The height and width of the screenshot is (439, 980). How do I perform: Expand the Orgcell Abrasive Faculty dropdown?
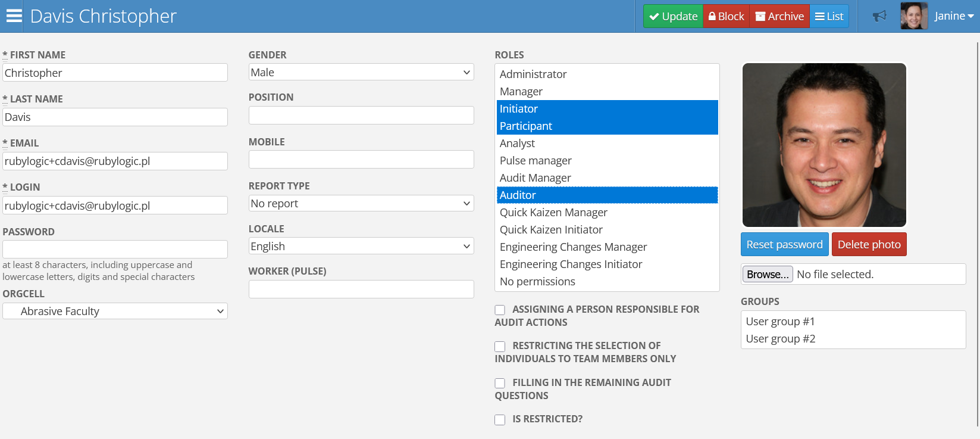115,311
